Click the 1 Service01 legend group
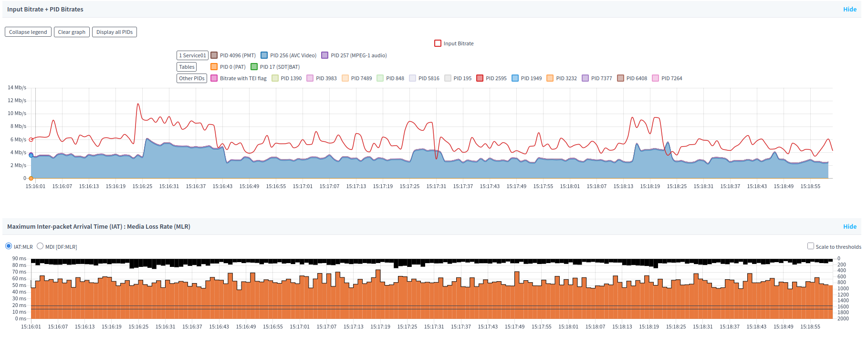The width and height of the screenshot is (868, 339). point(192,55)
